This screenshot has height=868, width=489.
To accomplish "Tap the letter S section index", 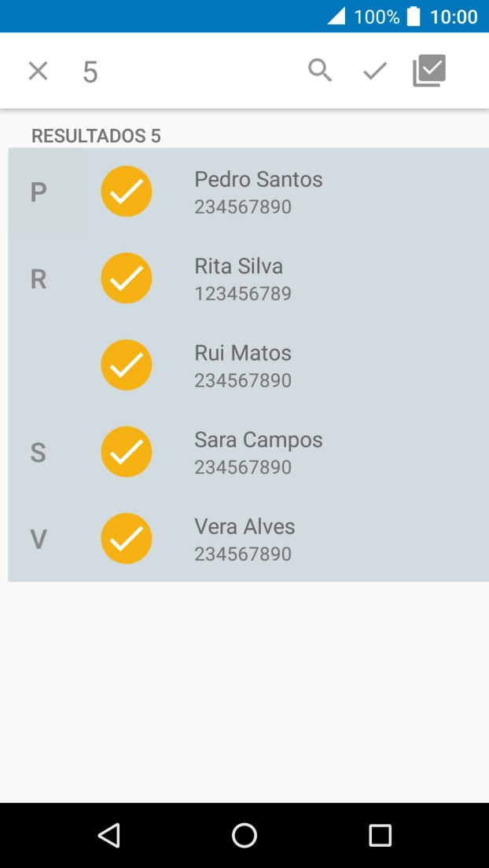I will pos(37,452).
